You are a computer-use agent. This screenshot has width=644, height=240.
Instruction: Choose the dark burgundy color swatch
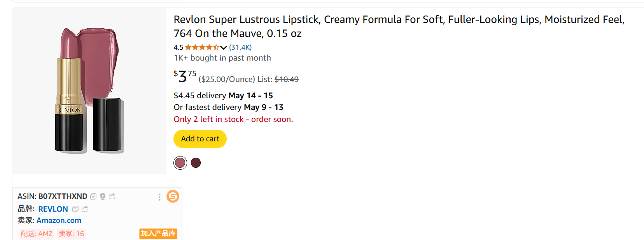coord(196,163)
